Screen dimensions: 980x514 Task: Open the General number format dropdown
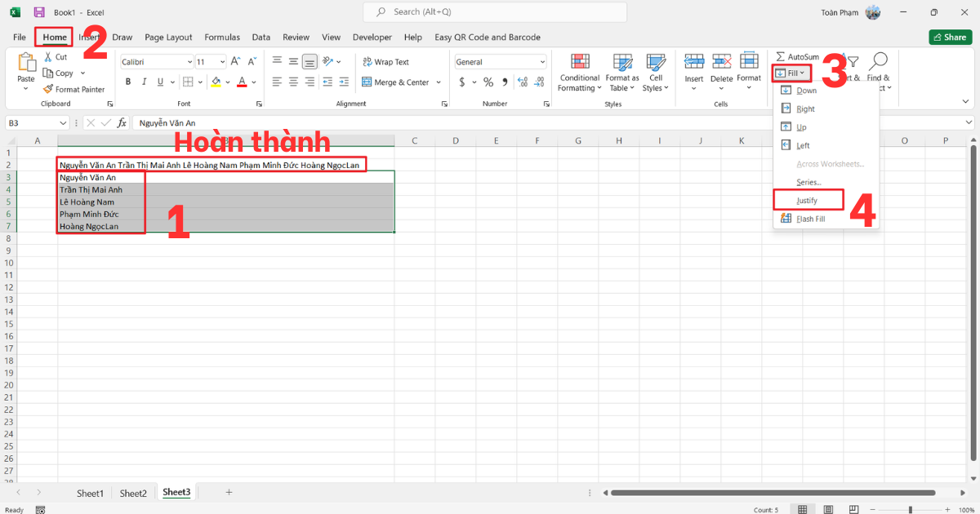pyautogui.click(x=542, y=62)
